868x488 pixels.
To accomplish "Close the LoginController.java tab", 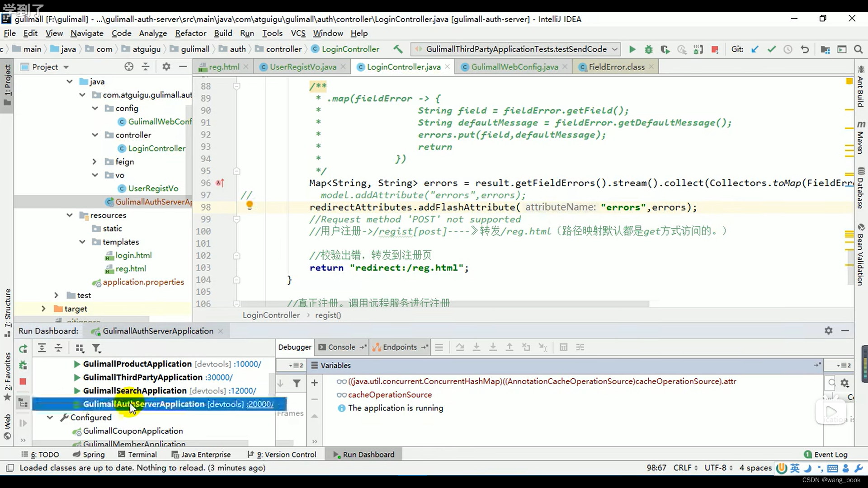I will 447,66.
